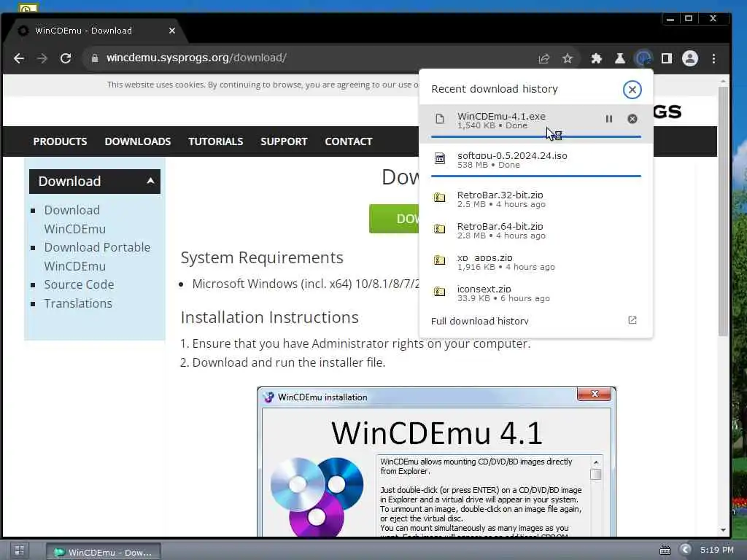Click the WinCDEmu-4.1.exe file icon

point(440,119)
